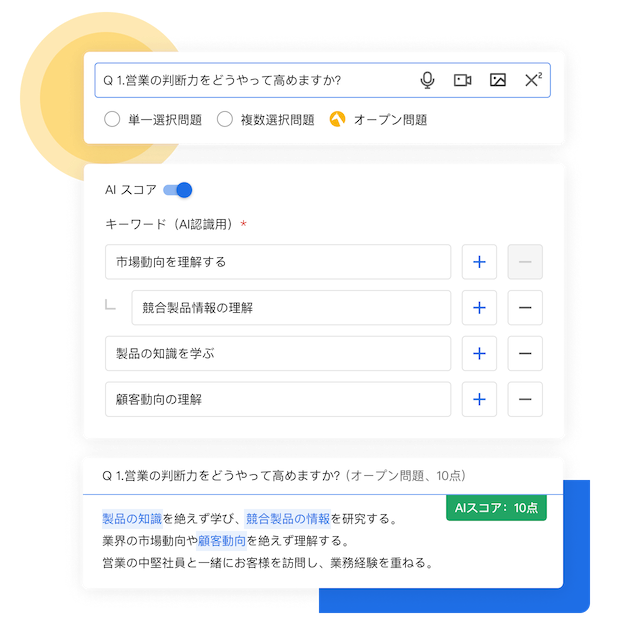Add keyword after 顧客動向の理解 with plus
Screen dimensions: 620x620
coord(479,399)
